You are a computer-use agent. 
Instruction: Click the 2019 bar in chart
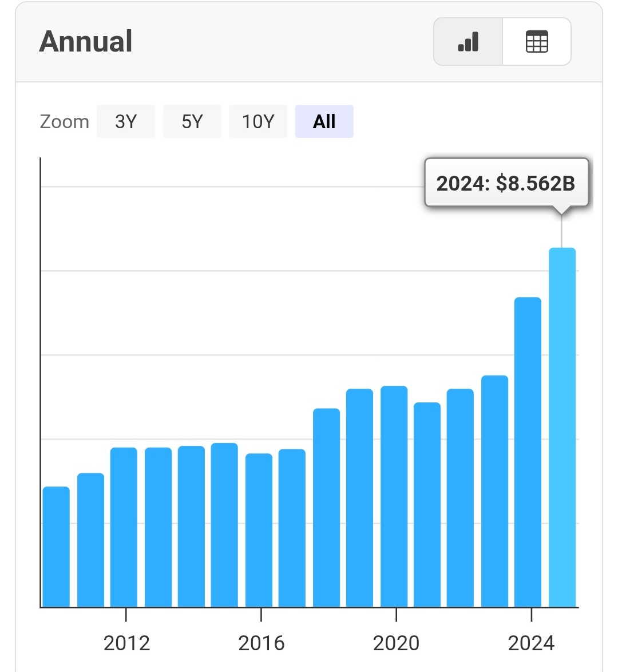(394, 496)
